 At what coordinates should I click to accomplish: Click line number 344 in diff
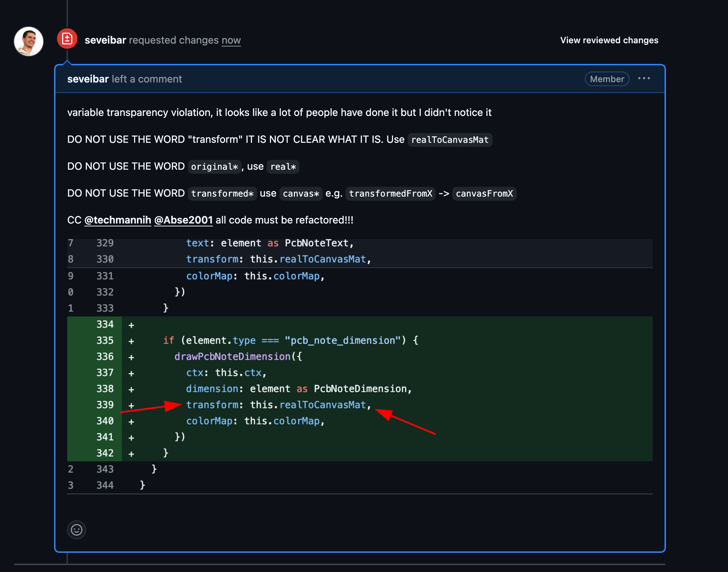105,485
